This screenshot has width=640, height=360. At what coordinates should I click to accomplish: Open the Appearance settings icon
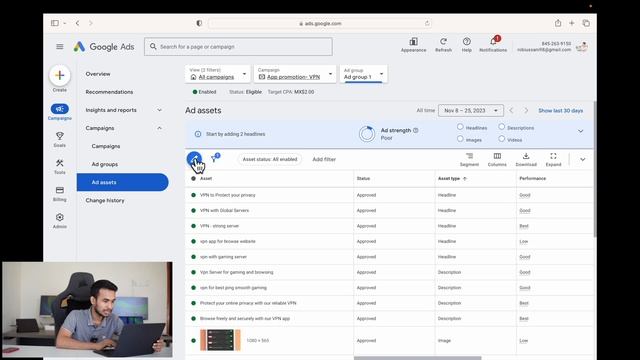pos(413,42)
